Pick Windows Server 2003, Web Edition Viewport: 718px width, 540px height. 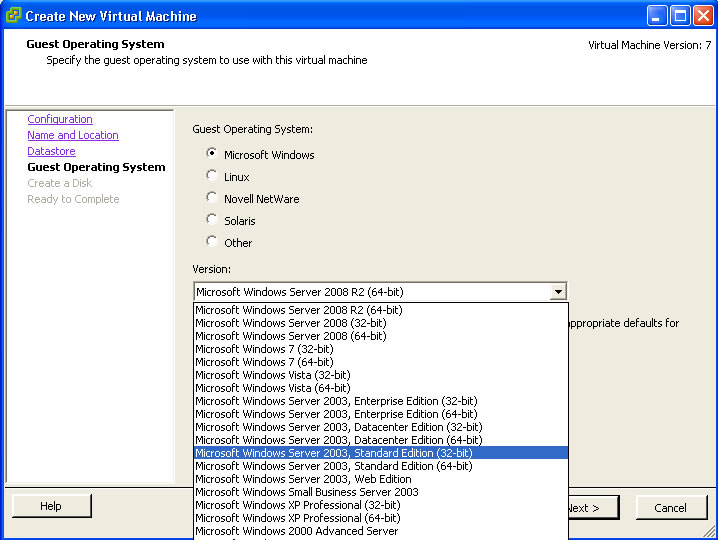381,479
